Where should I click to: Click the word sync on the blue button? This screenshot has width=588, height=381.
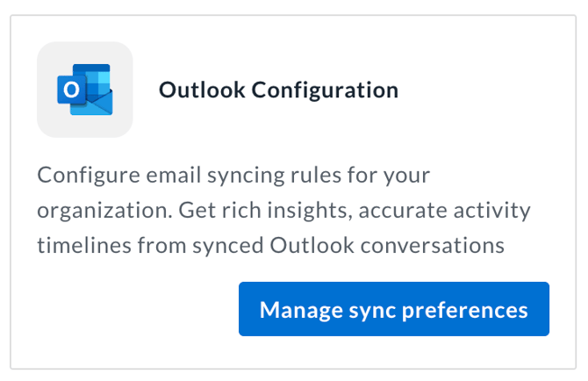click(372, 312)
